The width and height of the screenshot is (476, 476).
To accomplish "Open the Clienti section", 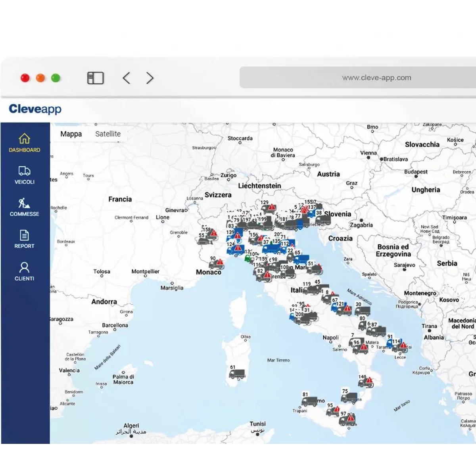I will (x=25, y=271).
